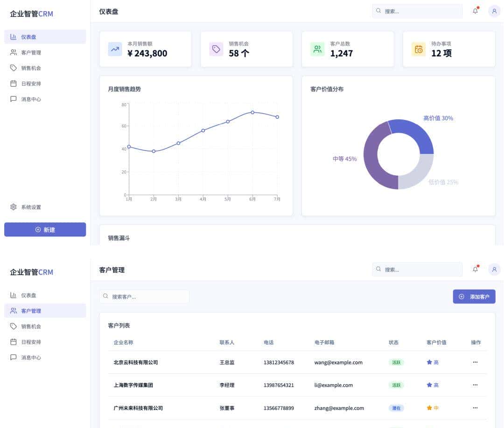
Task: Click the 本月销售额 trend icon card
Action: tap(115, 48)
